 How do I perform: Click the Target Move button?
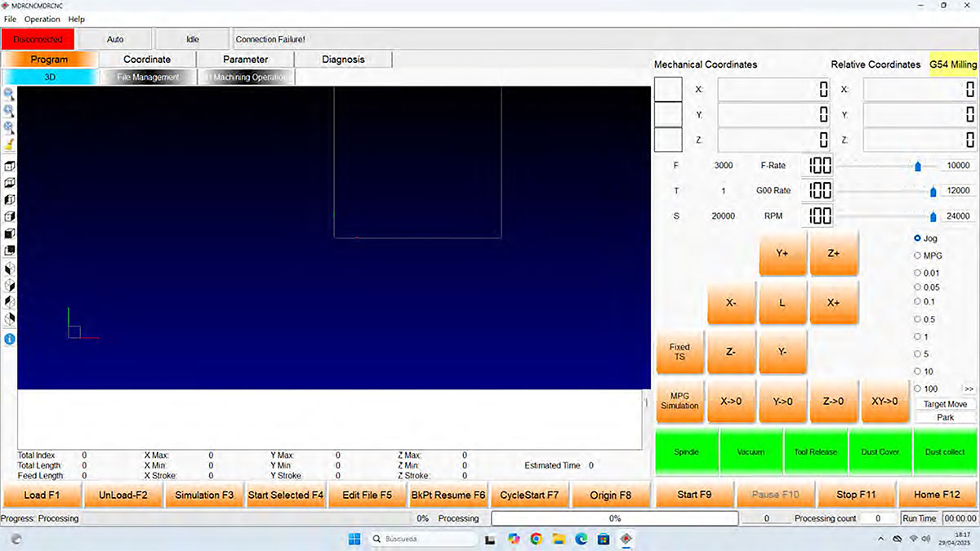tap(945, 404)
